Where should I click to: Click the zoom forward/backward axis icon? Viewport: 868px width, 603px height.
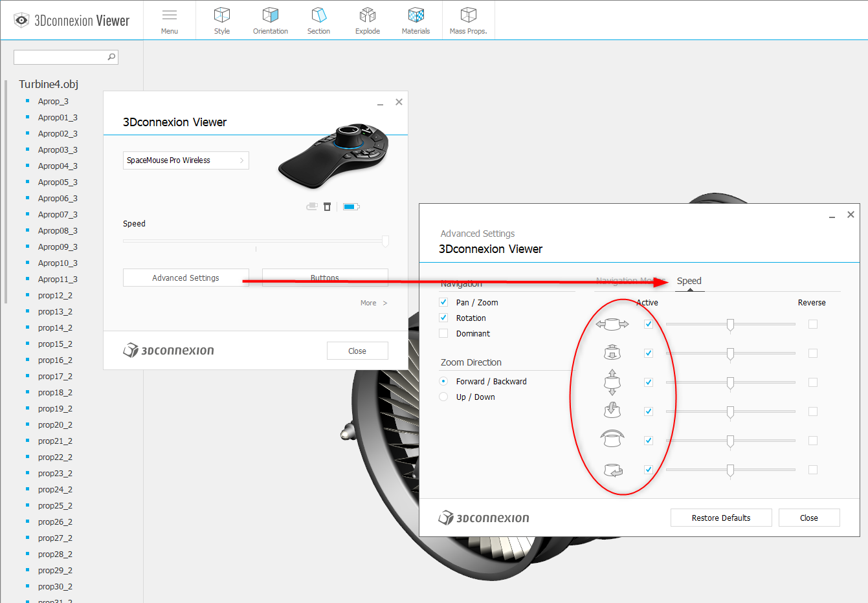point(612,353)
